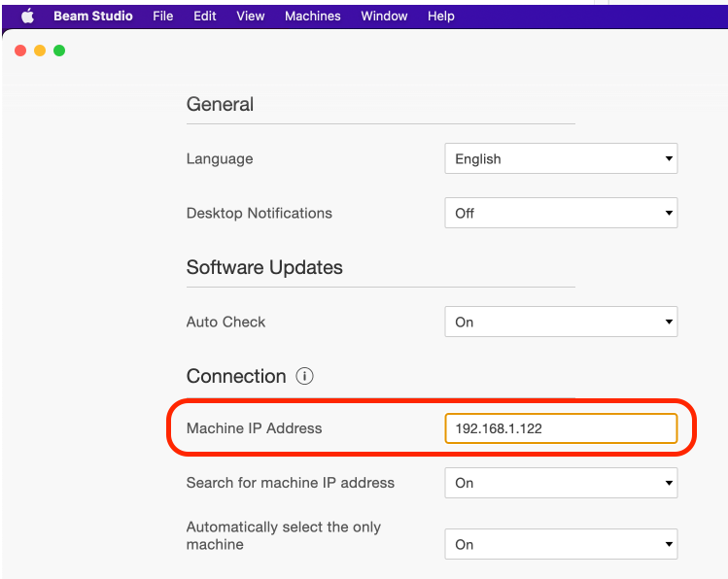Screen dimensions: 728x579
Task: Change the Auto Check updates dropdown
Action: click(561, 323)
